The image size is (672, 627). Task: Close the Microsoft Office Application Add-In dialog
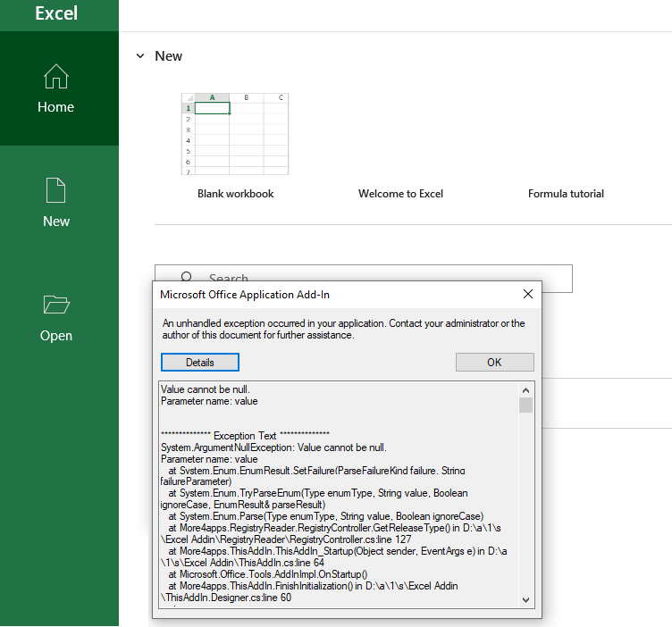click(528, 294)
